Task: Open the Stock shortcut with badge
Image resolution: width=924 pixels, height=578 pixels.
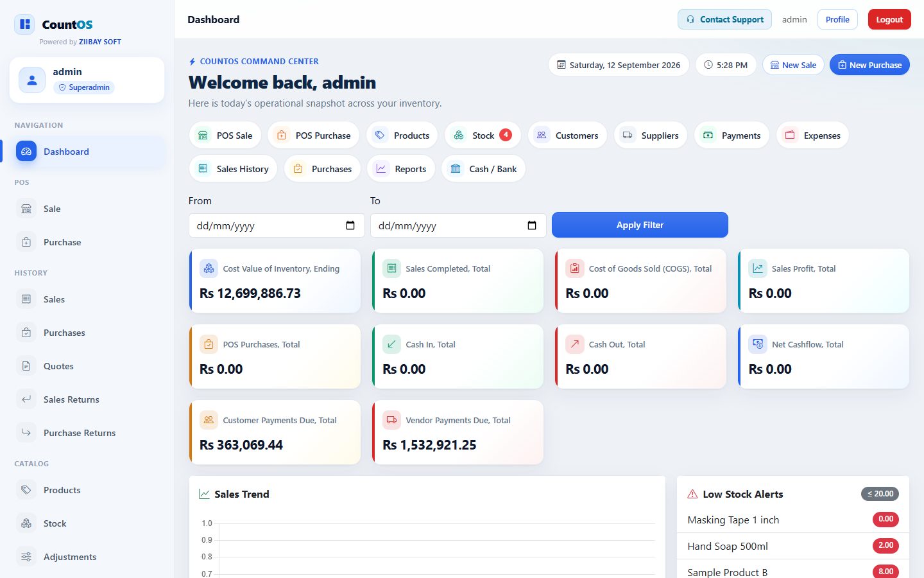Action: click(x=483, y=136)
